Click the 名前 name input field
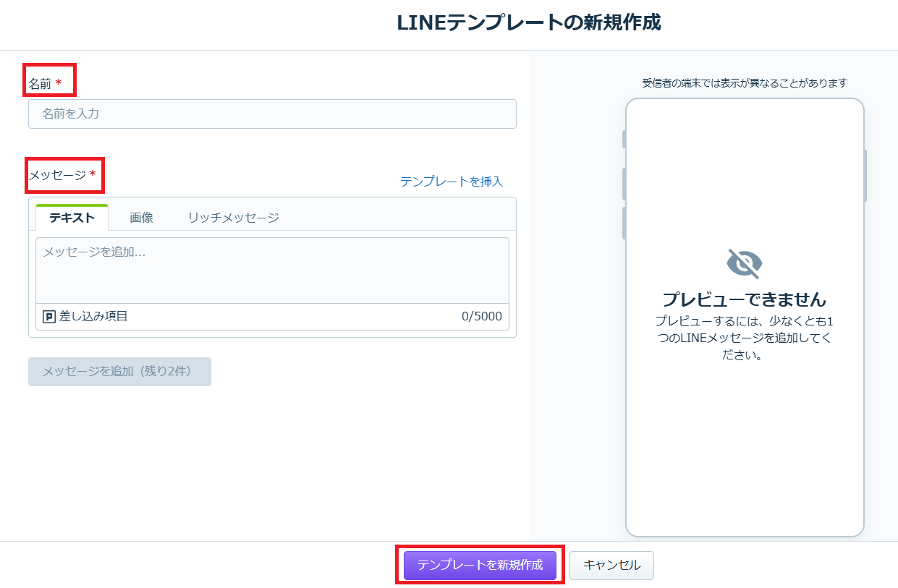Screen dimensions: 898x588 tap(272, 114)
